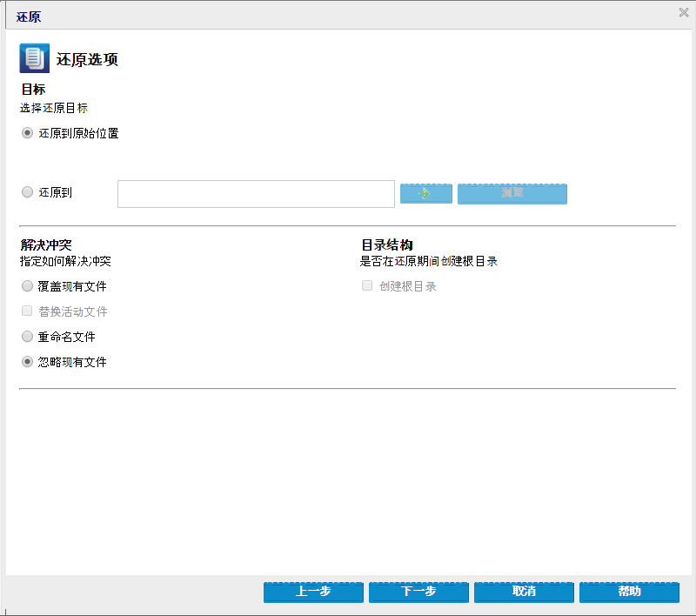Click the green arrow button beside the path field
The height and width of the screenshot is (616, 696).
pyautogui.click(x=425, y=193)
